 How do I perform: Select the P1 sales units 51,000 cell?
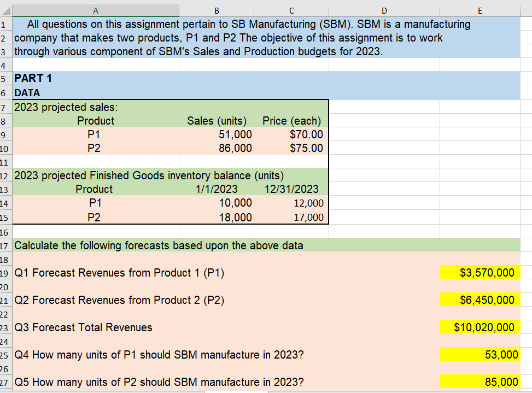click(217, 134)
